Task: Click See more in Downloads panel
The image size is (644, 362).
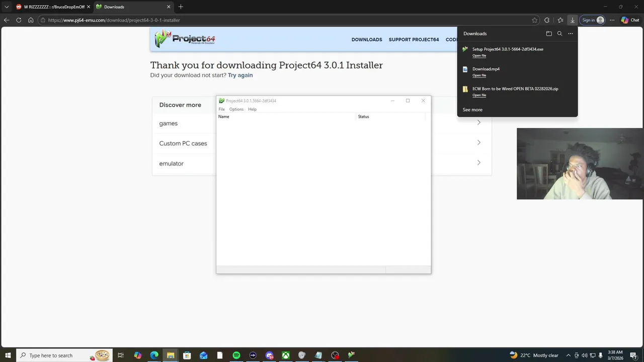Action: coord(472,110)
